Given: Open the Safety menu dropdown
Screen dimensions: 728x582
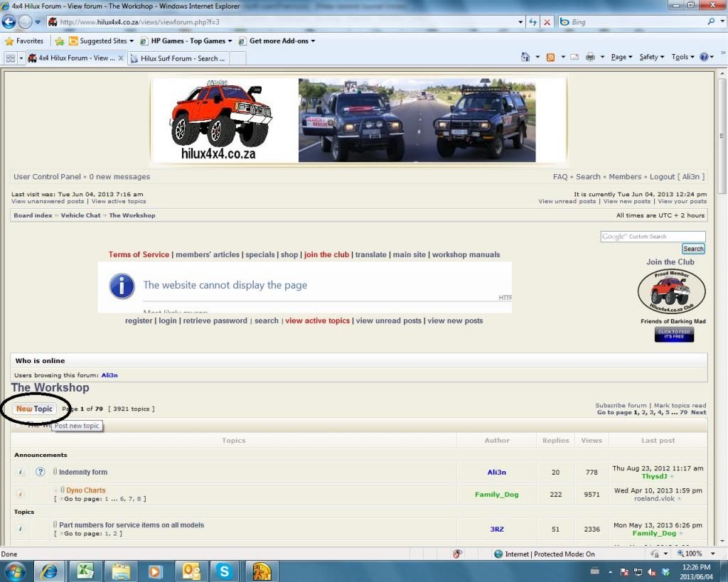Looking at the screenshot, I should (652, 57).
